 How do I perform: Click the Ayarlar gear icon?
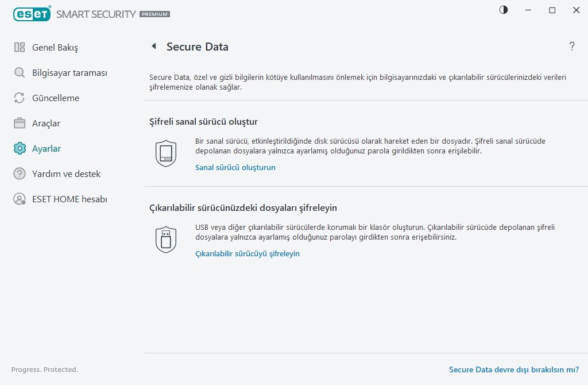point(19,148)
